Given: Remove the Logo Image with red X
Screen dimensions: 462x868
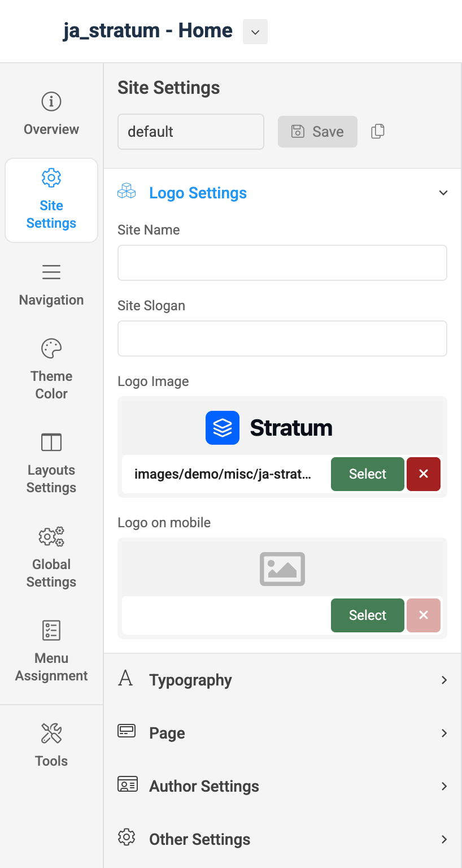Looking at the screenshot, I should [x=424, y=474].
